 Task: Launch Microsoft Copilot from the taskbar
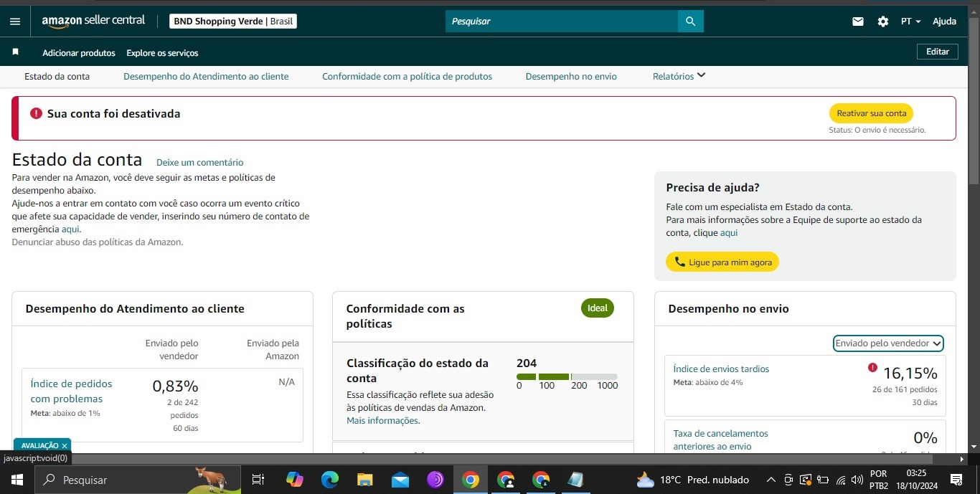[294, 480]
